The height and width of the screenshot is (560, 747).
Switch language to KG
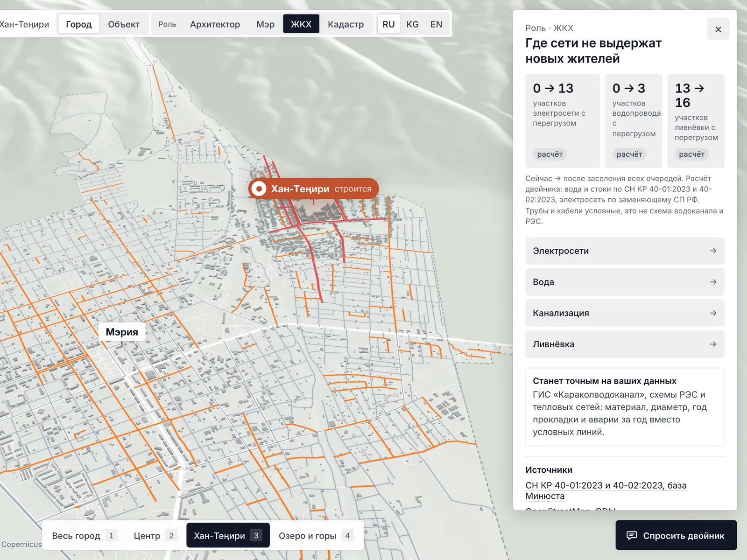point(412,24)
